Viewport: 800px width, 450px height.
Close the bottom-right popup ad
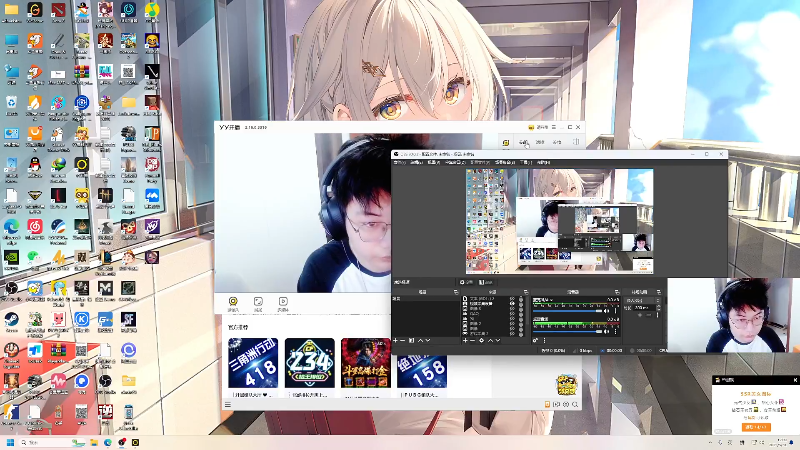795,380
